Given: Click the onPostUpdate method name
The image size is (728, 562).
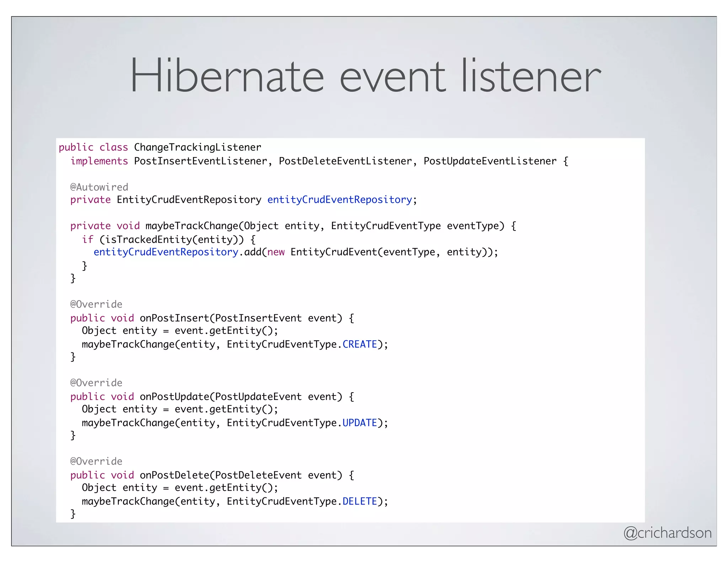Looking at the screenshot, I should 175,396.
